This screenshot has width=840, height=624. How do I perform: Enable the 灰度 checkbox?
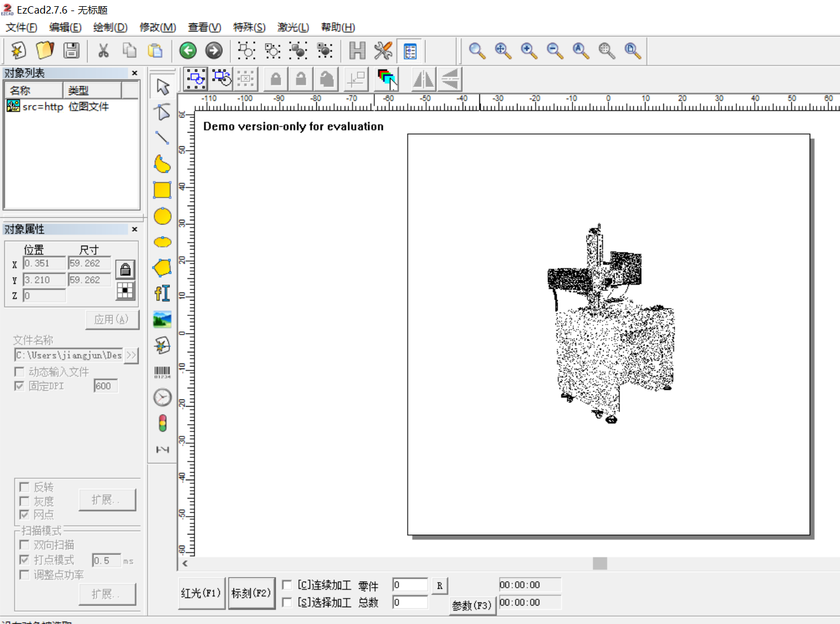[x=25, y=501]
